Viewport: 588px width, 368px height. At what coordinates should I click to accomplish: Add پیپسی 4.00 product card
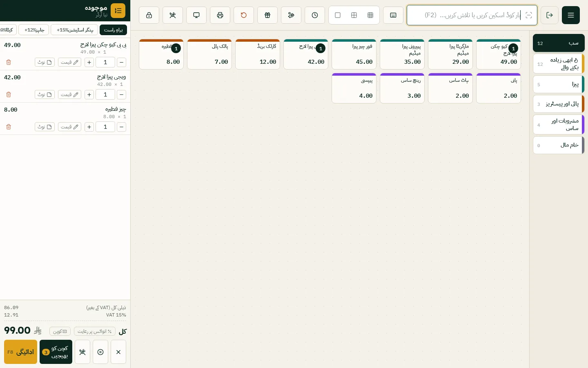click(354, 88)
